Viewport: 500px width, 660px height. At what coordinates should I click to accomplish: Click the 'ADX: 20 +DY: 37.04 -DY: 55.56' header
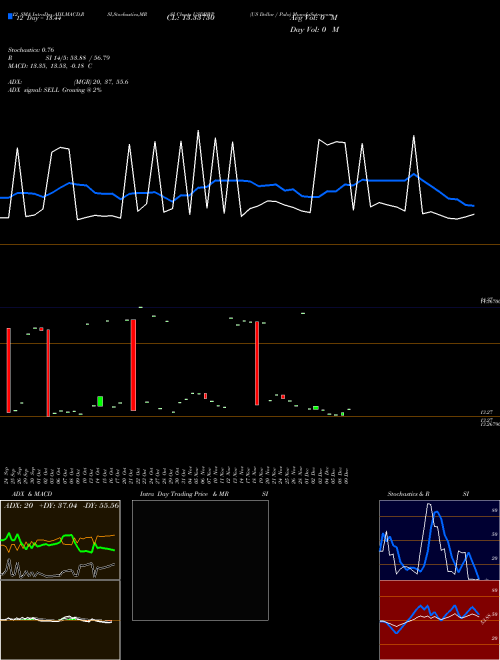click(61, 505)
